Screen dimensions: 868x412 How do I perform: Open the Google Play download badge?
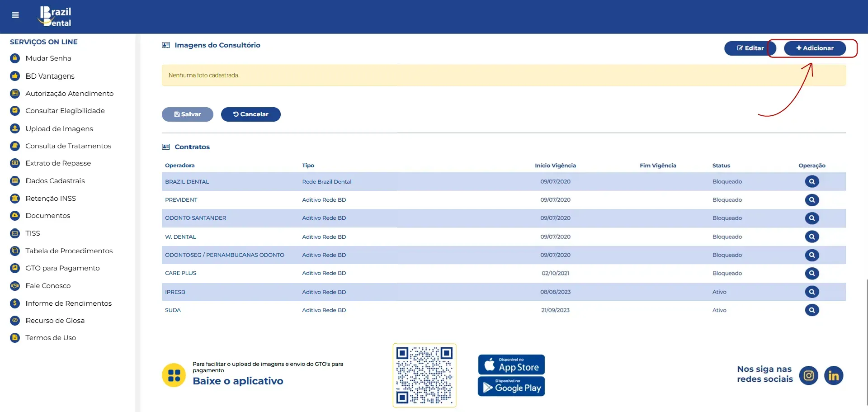[x=511, y=387]
